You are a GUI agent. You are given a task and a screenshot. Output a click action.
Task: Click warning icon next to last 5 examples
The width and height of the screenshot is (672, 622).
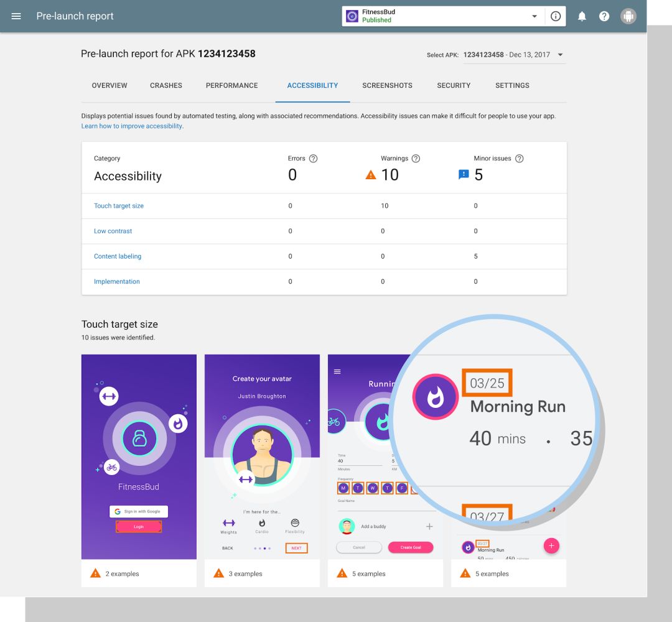point(465,573)
